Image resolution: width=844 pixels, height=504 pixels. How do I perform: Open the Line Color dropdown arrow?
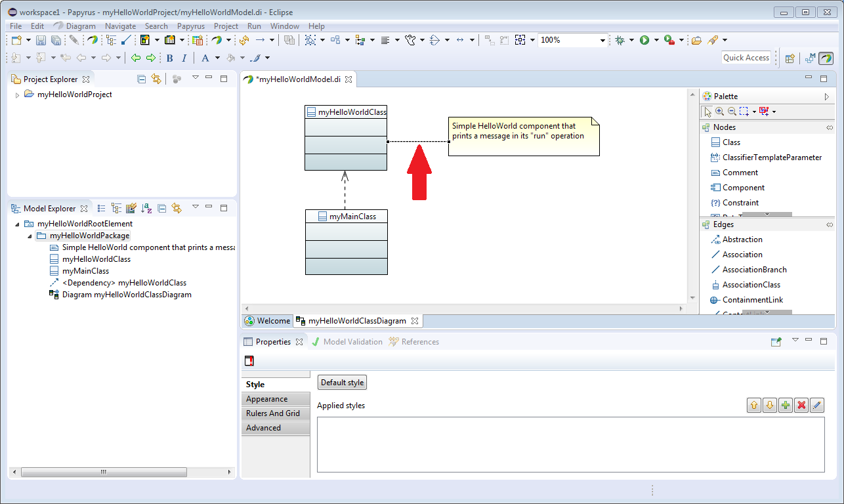(268, 58)
